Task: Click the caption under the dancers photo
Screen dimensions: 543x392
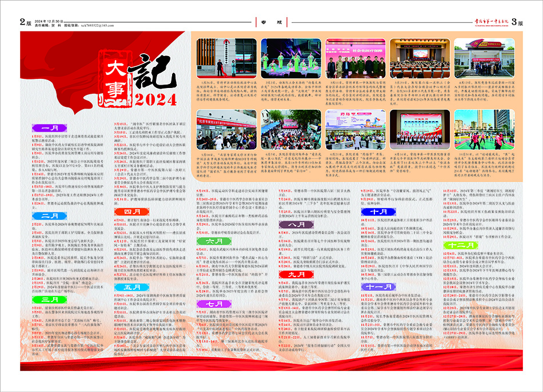Action: coord(291,91)
